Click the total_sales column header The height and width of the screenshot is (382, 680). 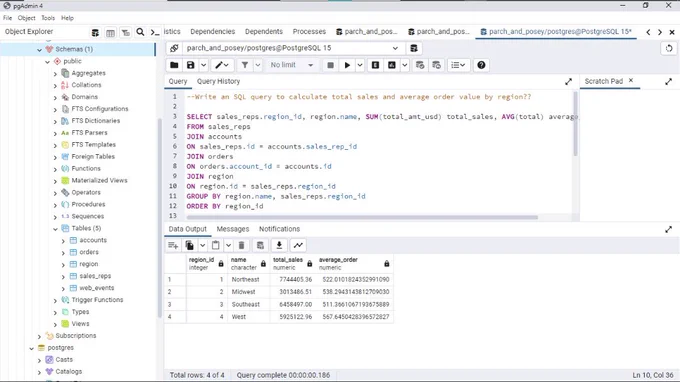tap(292, 264)
